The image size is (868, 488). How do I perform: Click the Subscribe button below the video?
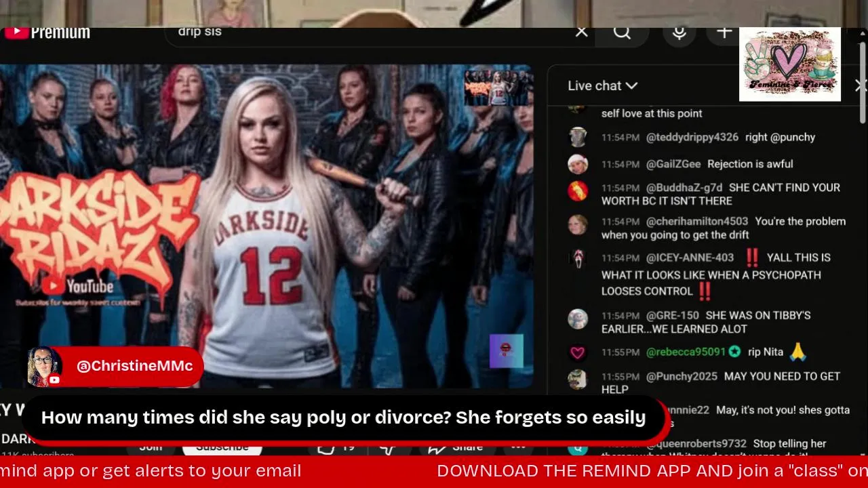(222, 447)
